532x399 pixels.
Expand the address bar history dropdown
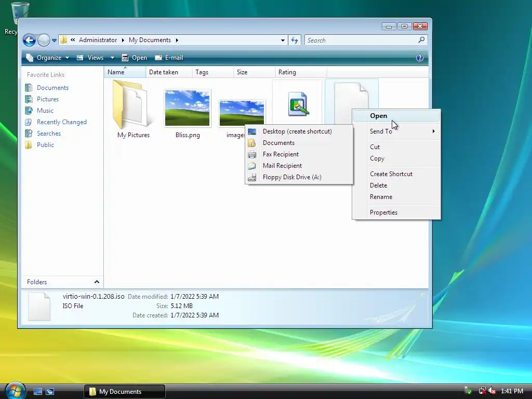(283, 41)
